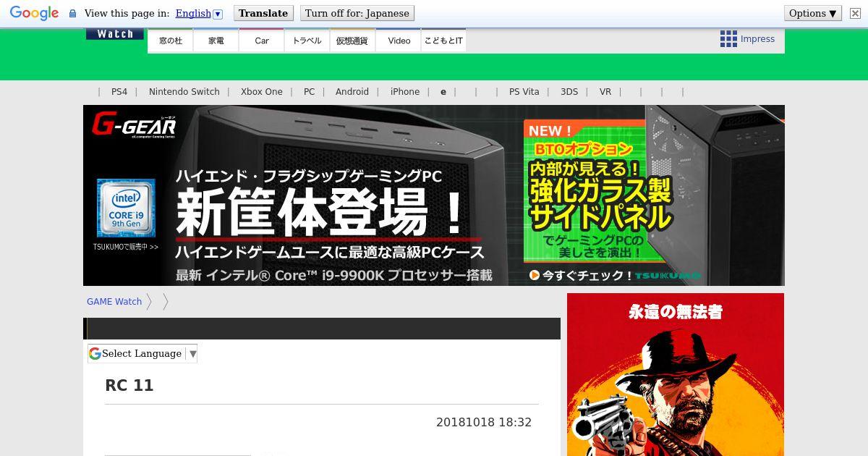
Task: Turn off translation for Japanese
Action: (x=357, y=13)
